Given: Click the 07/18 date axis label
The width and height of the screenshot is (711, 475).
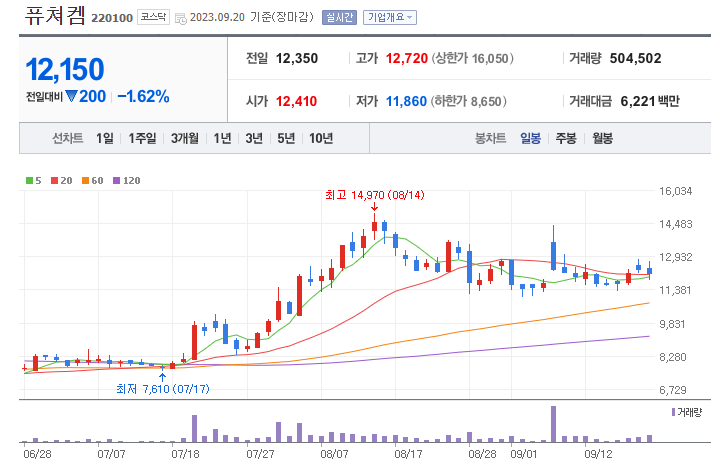Looking at the screenshot, I should click(x=185, y=454).
